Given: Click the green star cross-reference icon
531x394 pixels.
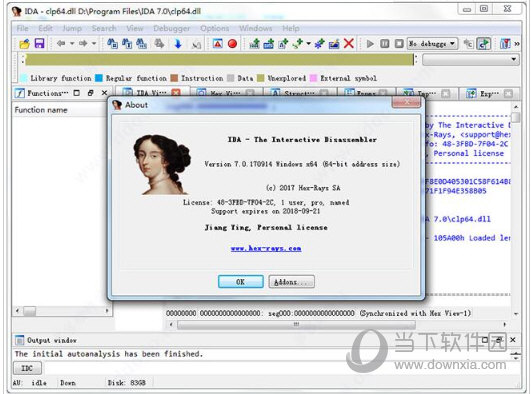Looking at the screenshot, I should pyautogui.click(x=298, y=44).
